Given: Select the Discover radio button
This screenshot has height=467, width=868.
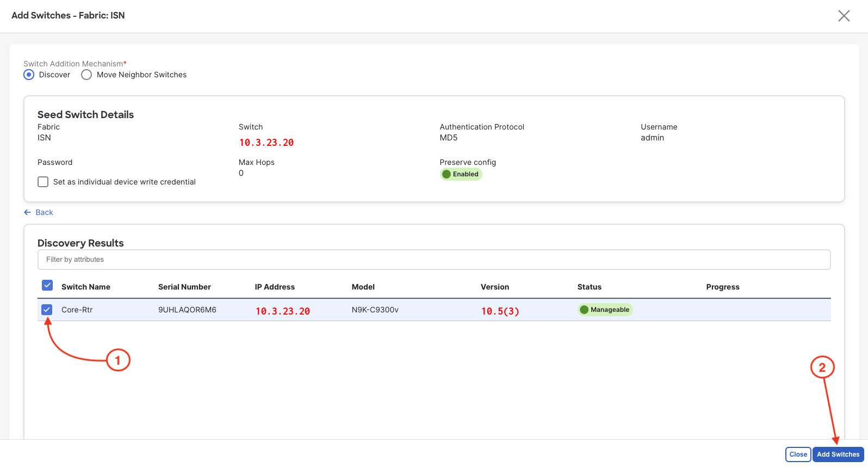Looking at the screenshot, I should 29,75.
